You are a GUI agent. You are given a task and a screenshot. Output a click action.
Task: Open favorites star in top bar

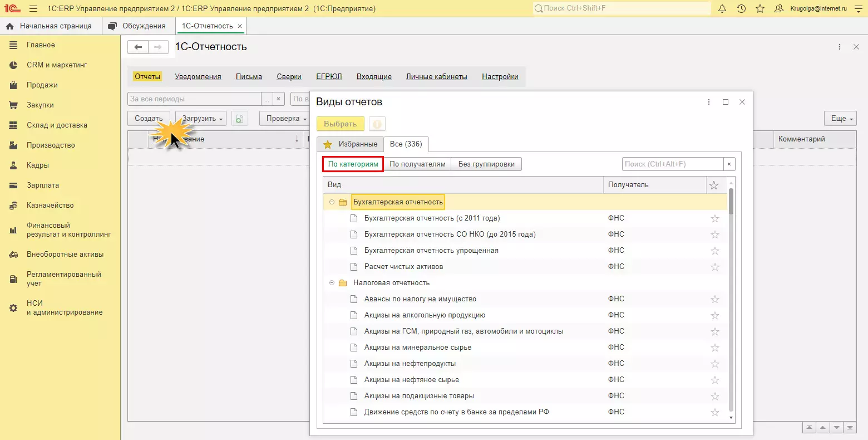pyautogui.click(x=760, y=9)
